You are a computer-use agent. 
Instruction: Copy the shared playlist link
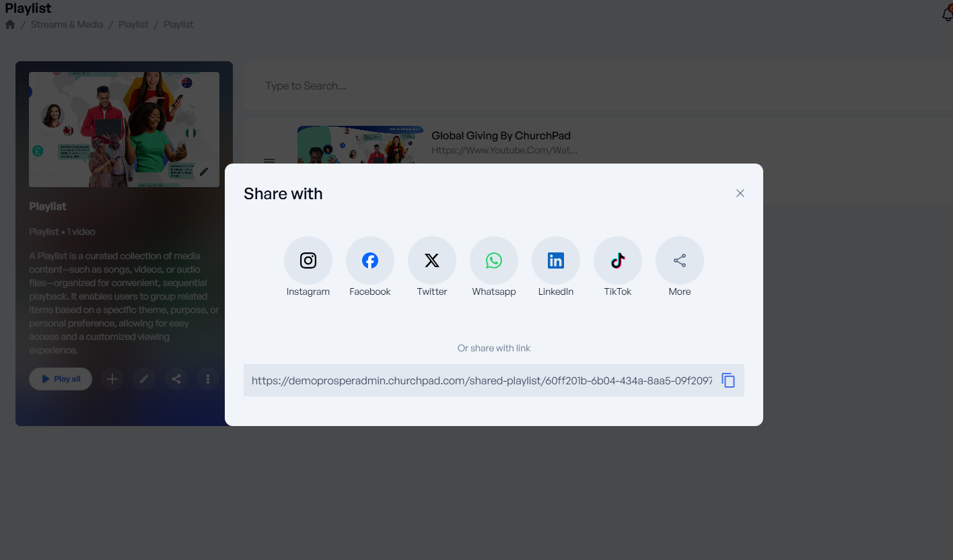point(728,380)
